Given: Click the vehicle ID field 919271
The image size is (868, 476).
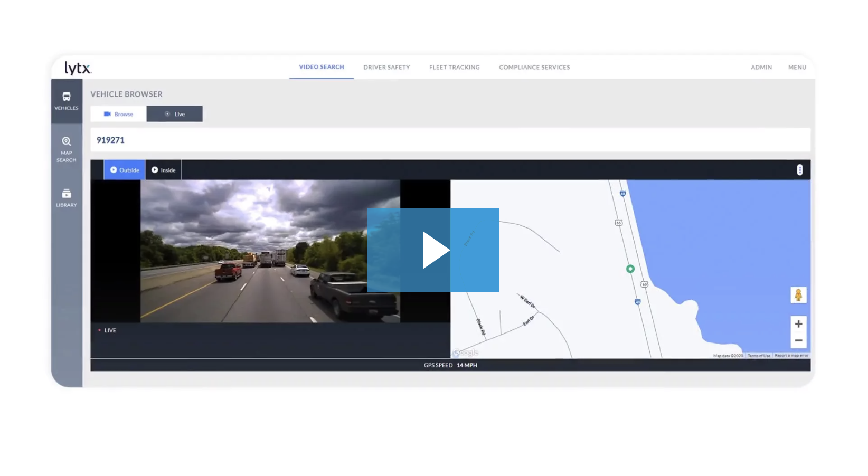Looking at the screenshot, I should tap(111, 140).
